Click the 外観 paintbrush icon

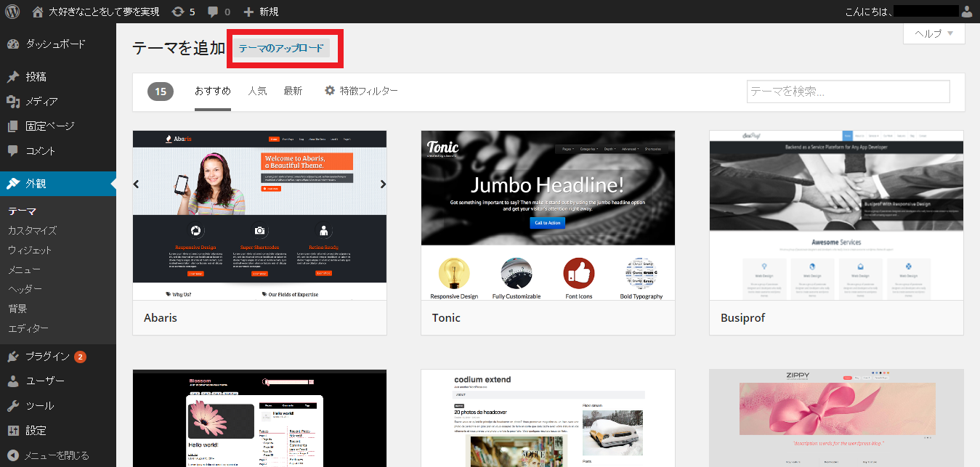click(x=13, y=184)
